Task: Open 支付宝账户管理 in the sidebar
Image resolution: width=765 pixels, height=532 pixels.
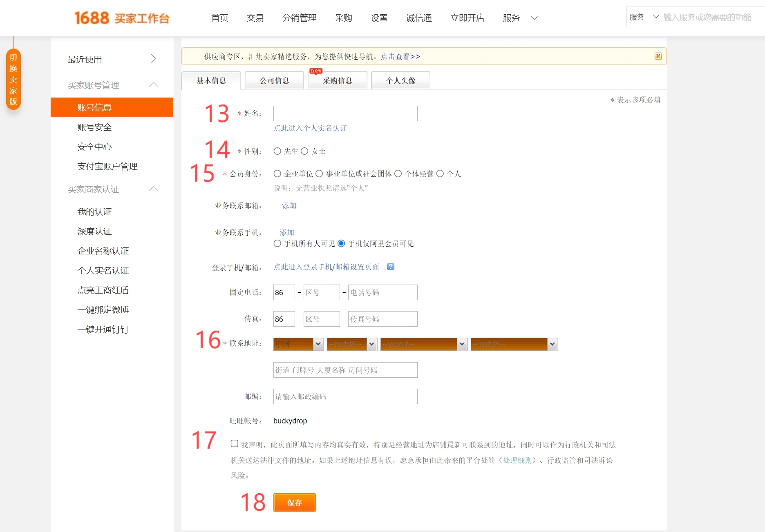Action: pos(107,166)
